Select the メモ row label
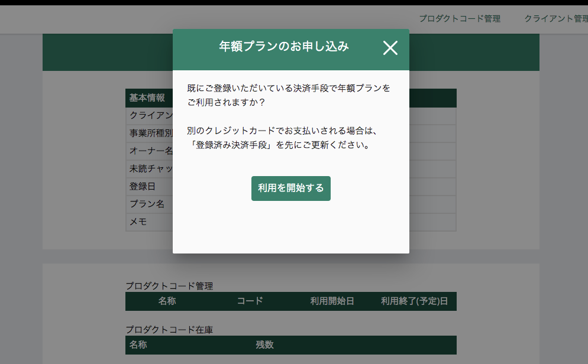 (138, 222)
